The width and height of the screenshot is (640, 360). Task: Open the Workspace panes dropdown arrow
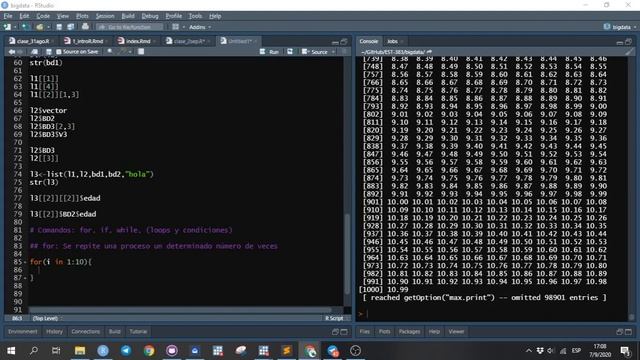pos(183,27)
